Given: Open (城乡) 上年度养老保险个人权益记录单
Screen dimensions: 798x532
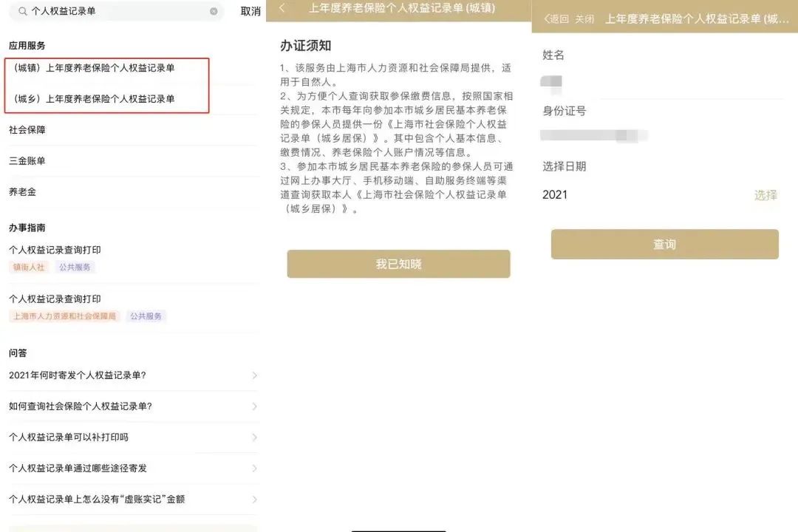Looking at the screenshot, I should tap(94, 99).
